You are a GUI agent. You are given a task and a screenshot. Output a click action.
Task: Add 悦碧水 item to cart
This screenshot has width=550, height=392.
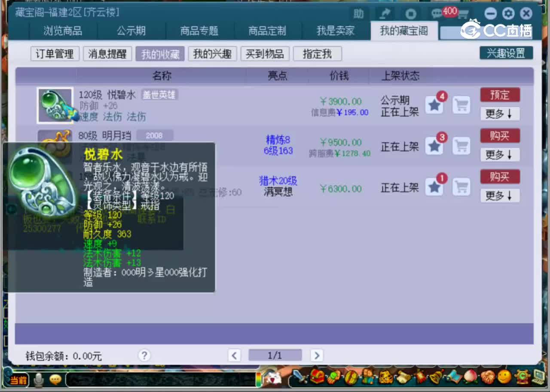461,105
